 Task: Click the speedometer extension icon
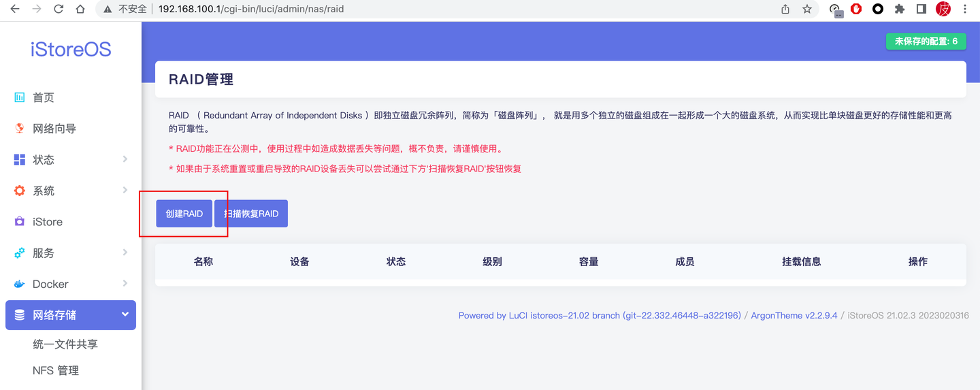(835, 10)
